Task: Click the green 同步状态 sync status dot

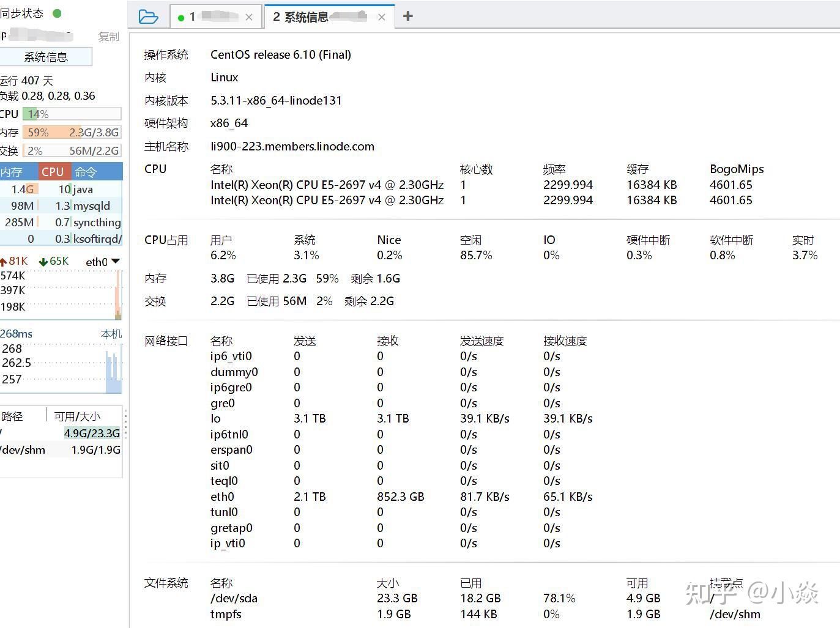Action: pos(58,12)
